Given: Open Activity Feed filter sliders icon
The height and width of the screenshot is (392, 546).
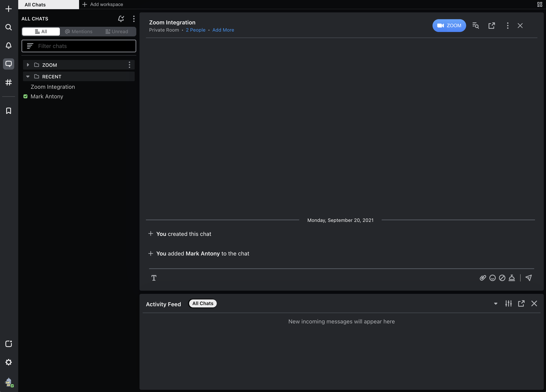Looking at the screenshot, I should click(508, 303).
